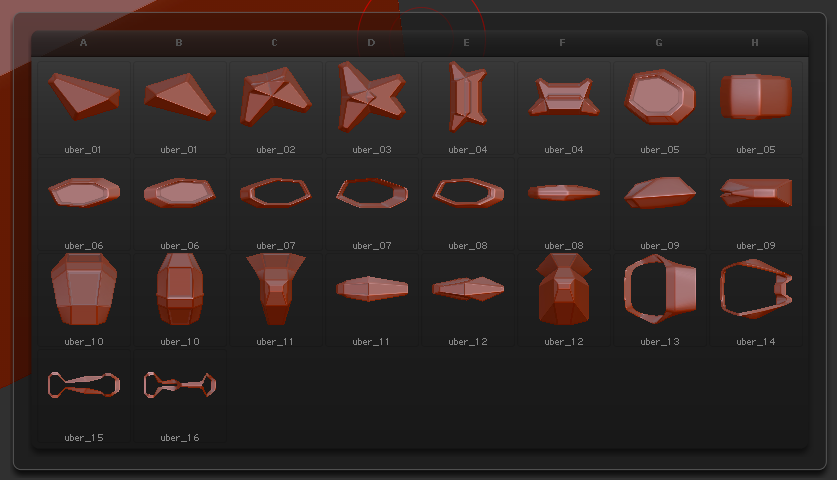This screenshot has height=480, width=837.
Task: Select the uber_10 mesh in column A
Action: pos(84,300)
